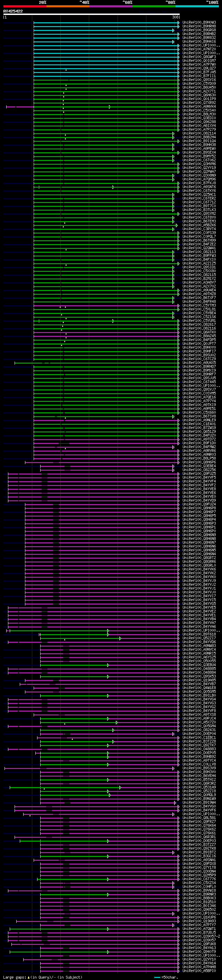Select hit UniRef100_Q1KUP6
222x980 pixels.
click(x=199, y=917)
